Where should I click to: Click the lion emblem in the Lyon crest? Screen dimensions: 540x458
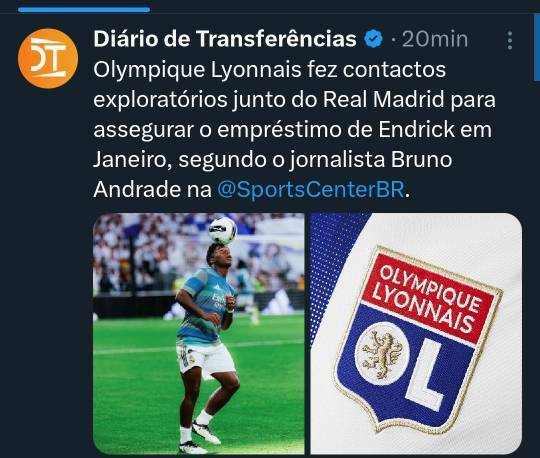tap(381, 354)
